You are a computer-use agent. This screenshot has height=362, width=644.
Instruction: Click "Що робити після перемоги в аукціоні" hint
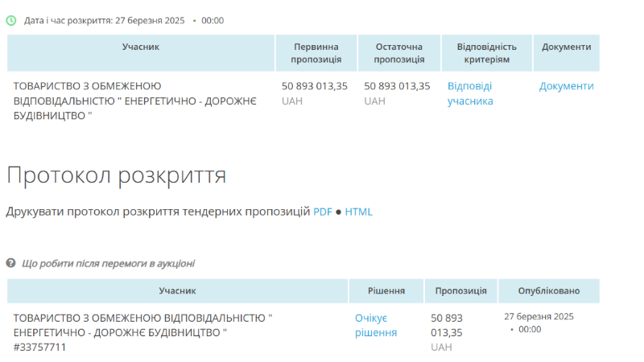(108, 263)
